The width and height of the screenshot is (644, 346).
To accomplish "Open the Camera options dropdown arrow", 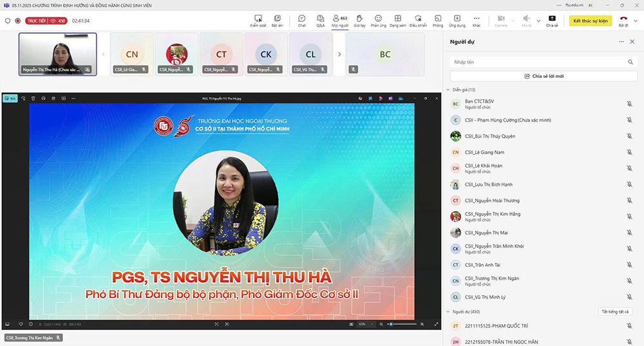I will [x=513, y=21].
